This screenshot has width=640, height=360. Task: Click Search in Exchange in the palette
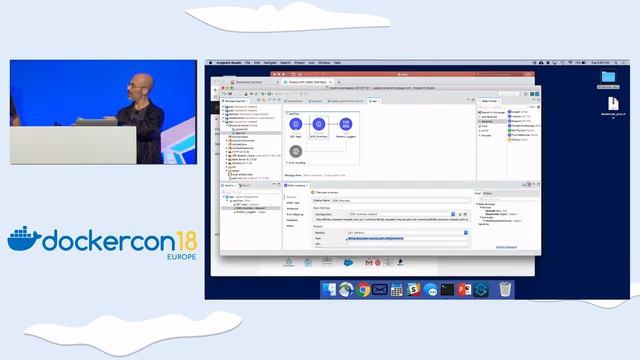click(x=492, y=112)
